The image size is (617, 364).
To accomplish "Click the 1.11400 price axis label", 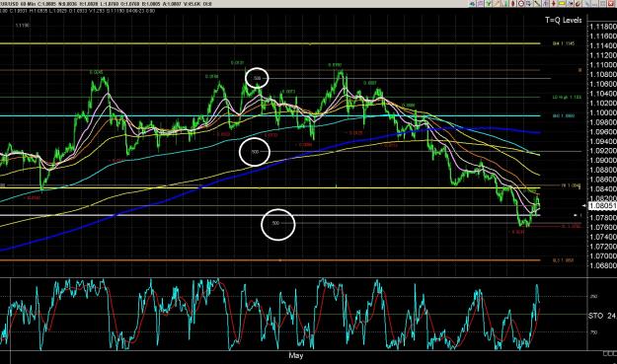I will tap(603, 46).
